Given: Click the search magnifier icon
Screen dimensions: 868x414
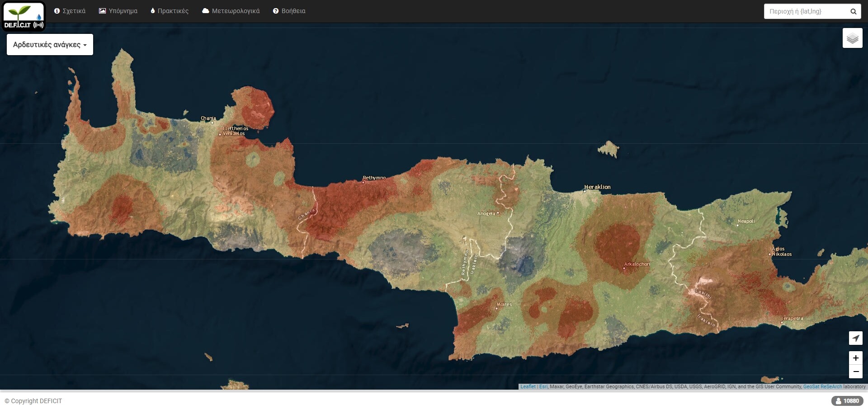Looking at the screenshot, I should (853, 12).
